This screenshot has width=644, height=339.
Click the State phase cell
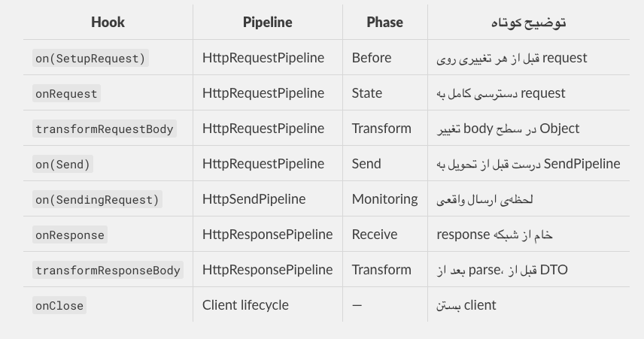(x=366, y=93)
